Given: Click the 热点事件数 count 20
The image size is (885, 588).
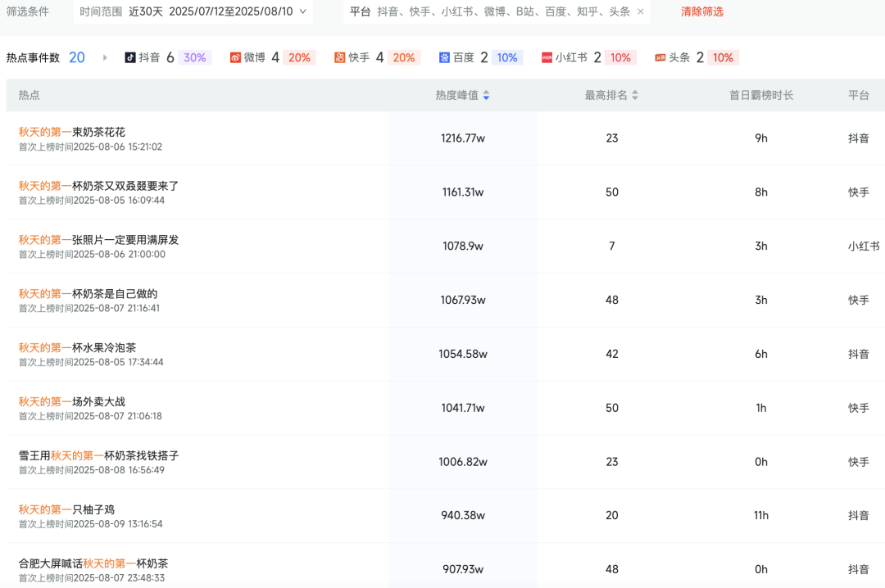Looking at the screenshot, I should click(77, 57).
